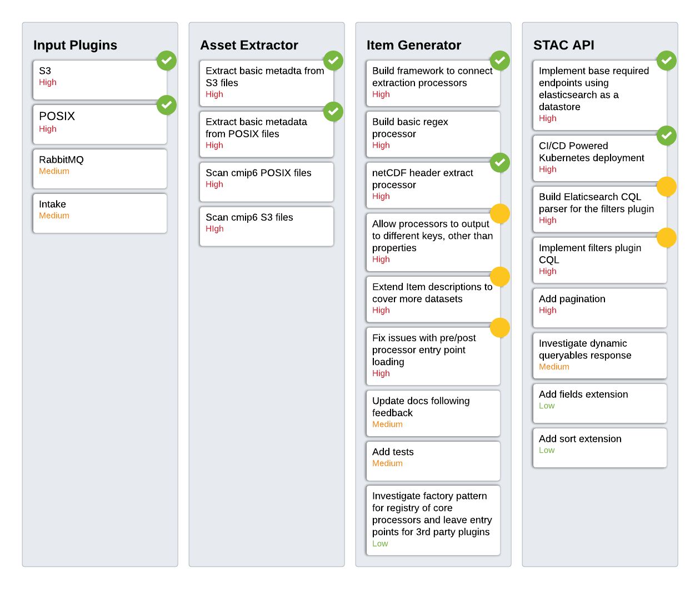
Task: Open the Intake card
Action: pyautogui.click(x=100, y=213)
